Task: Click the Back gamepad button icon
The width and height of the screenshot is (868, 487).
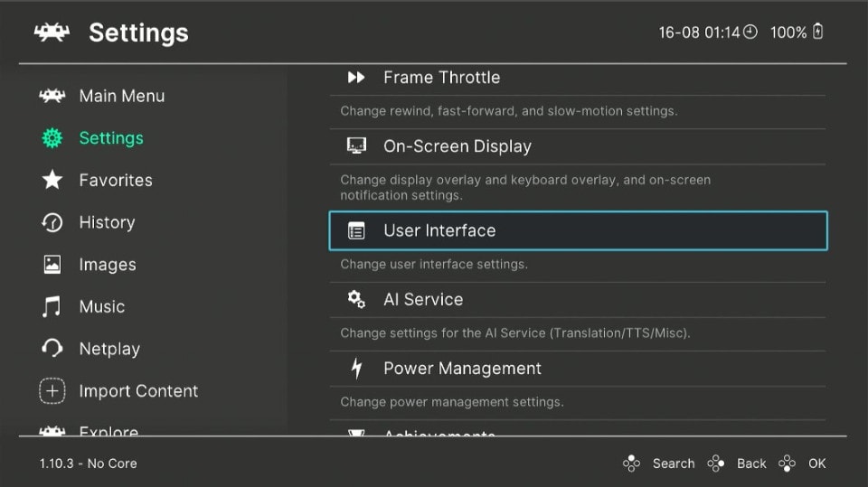Action: pyautogui.click(x=716, y=464)
